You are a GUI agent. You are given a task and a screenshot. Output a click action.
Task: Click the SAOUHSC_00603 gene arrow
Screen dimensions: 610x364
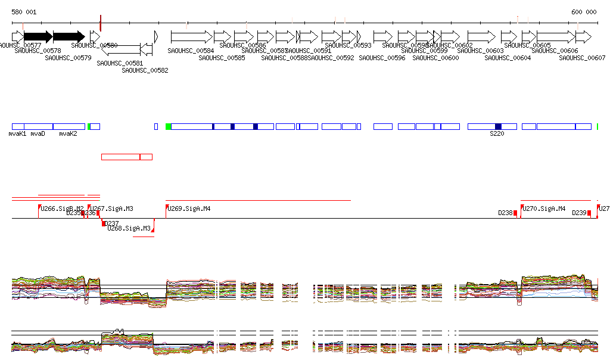coord(481,37)
